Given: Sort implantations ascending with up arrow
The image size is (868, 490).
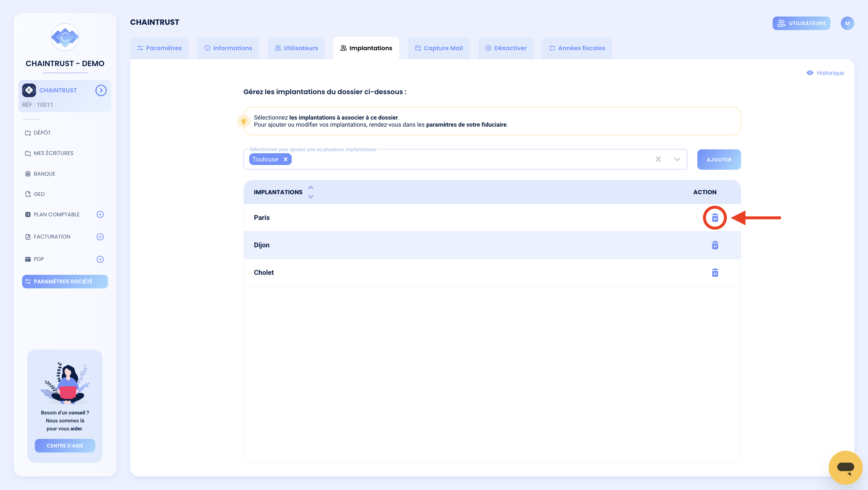Looking at the screenshot, I should point(311,188).
